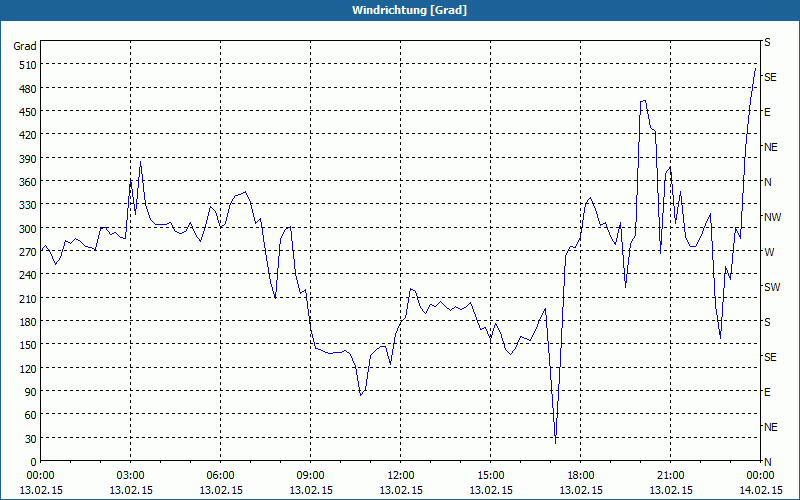
Task: Click the 270 y-axis label
Action: pos(28,252)
